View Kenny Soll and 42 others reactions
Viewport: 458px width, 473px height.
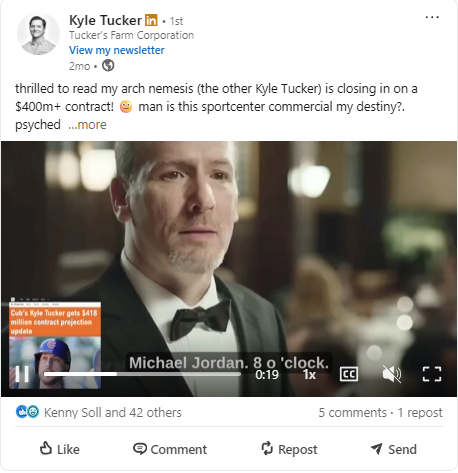[113, 413]
